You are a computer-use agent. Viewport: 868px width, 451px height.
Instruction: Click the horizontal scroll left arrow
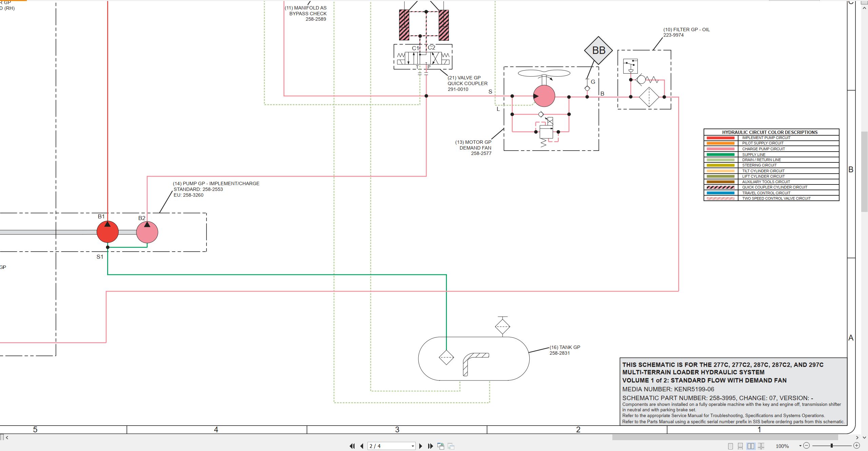click(7, 437)
